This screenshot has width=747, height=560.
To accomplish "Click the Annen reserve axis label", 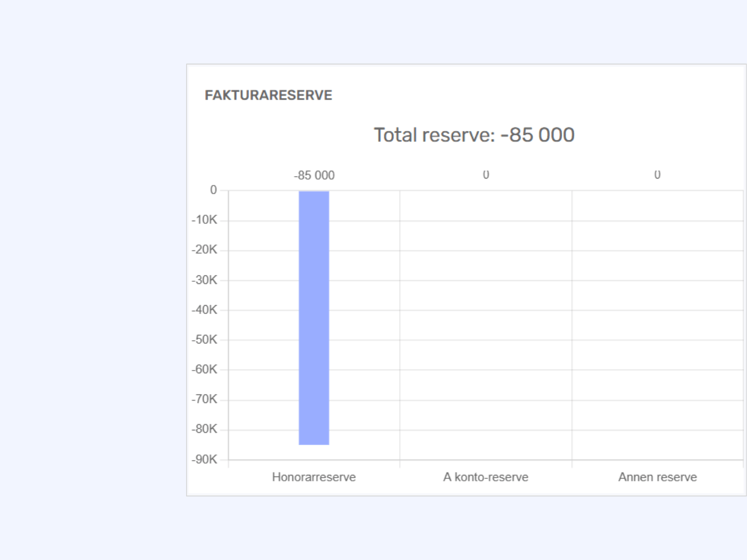I will [x=658, y=477].
